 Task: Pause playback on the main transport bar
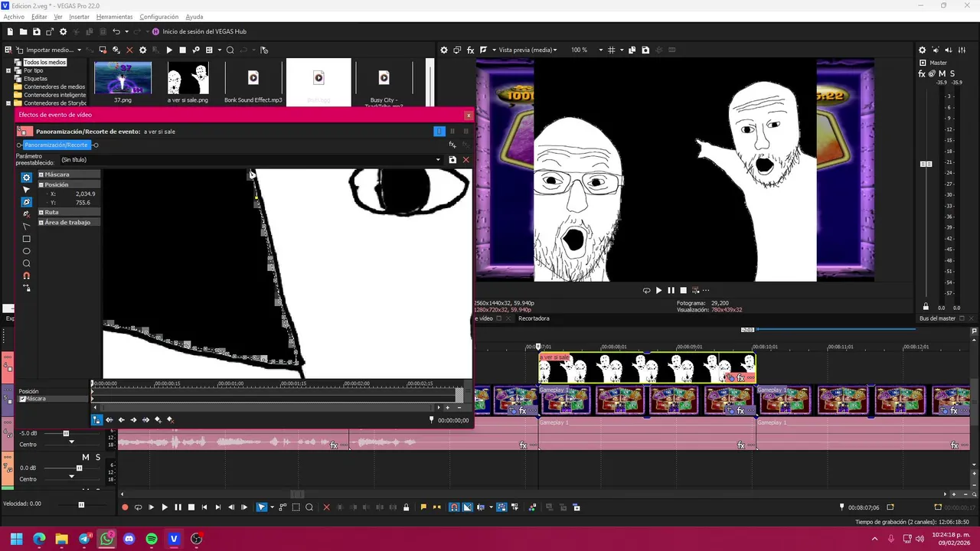[178, 507]
